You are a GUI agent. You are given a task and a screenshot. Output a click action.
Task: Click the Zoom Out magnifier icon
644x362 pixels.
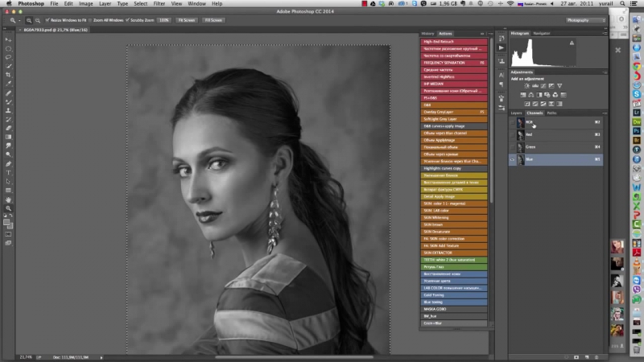pos(37,19)
